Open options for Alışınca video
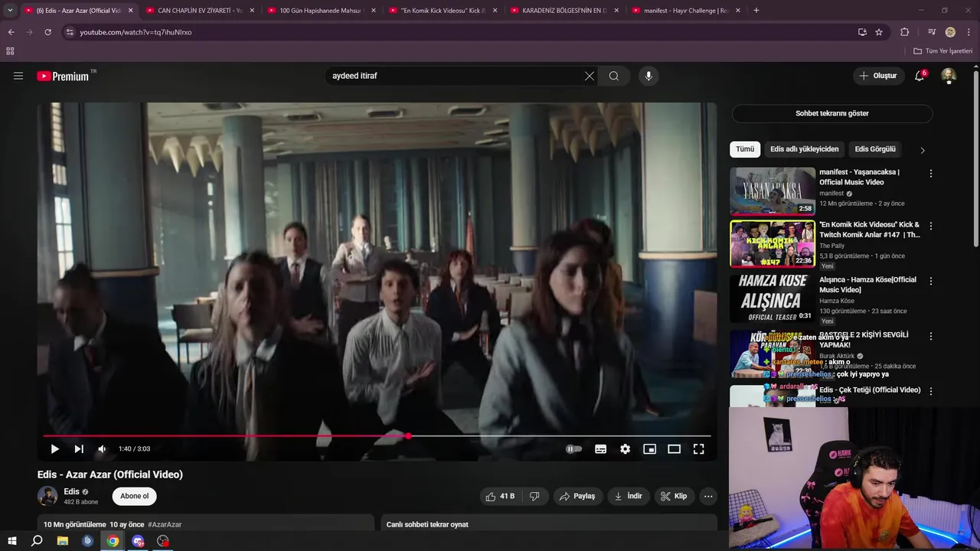The height and width of the screenshot is (551, 980). [931, 282]
